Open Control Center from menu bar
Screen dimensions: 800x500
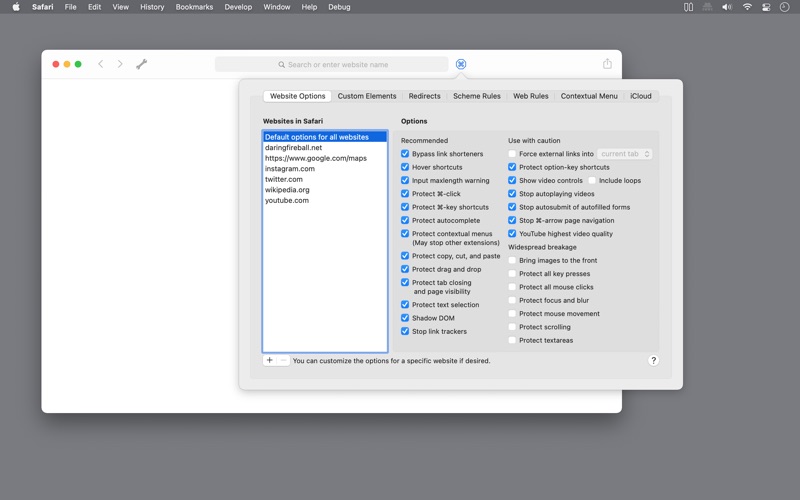click(766, 7)
